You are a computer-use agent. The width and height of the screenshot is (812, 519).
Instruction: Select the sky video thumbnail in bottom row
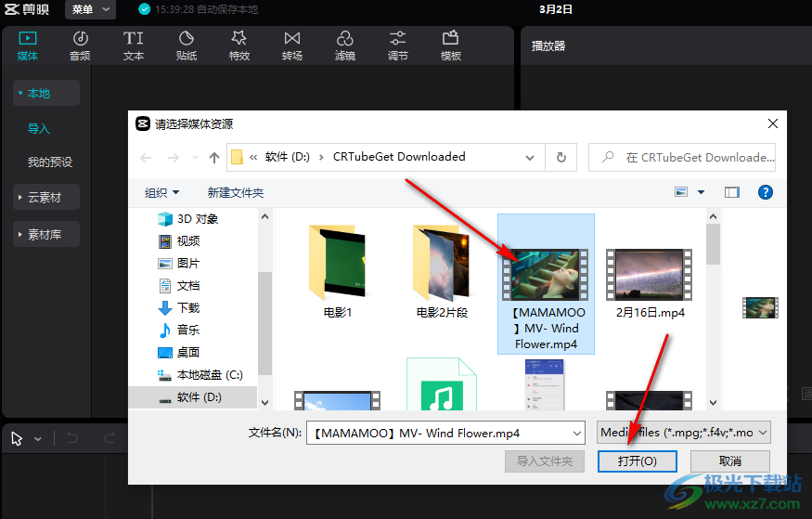tap(338, 400)
